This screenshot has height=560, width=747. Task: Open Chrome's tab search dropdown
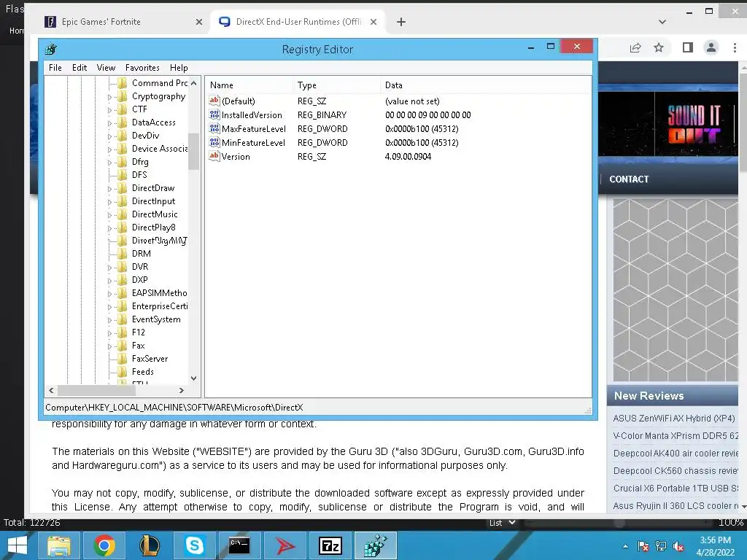[662, 22]
